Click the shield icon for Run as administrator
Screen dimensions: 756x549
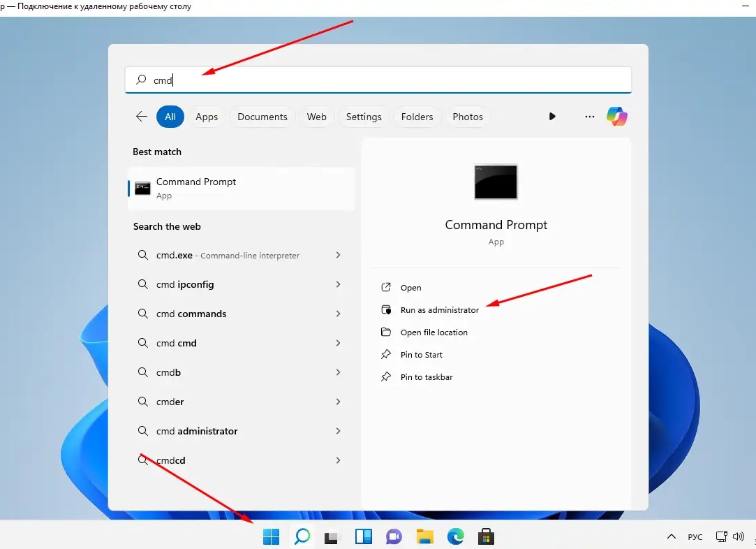[386, 309]
